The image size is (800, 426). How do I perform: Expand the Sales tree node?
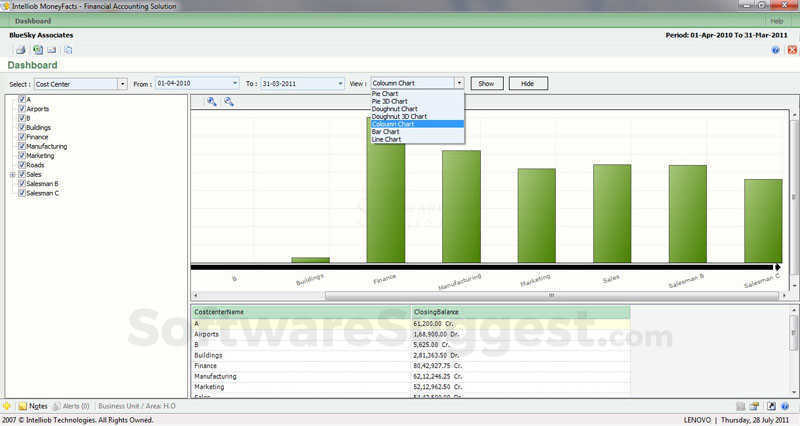click(13, 174)
